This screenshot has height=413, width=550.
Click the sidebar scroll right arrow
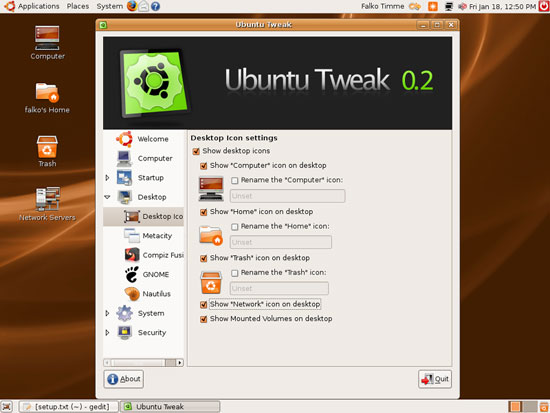tap(180, 362)
